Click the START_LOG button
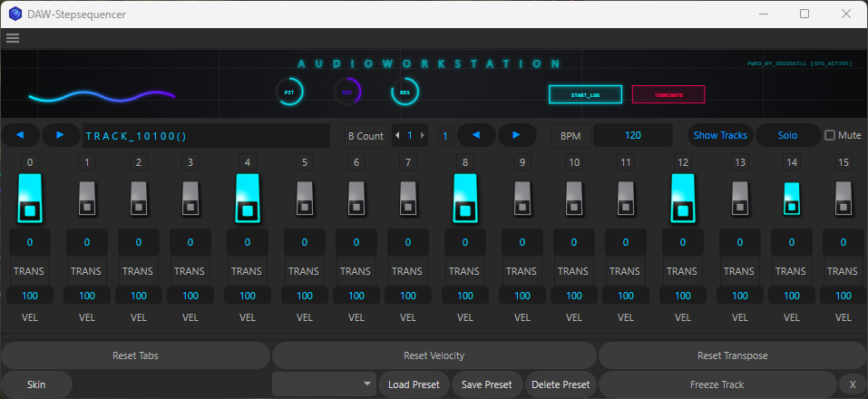The image size is (868, 399). click(586, 94)
